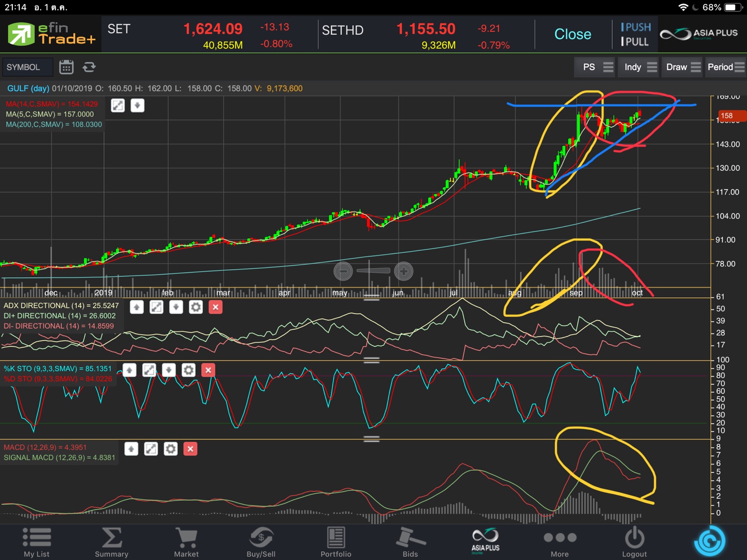Maximize the main GULF price chart
Viewport: 747px width, 560px height.
(118, 106)
